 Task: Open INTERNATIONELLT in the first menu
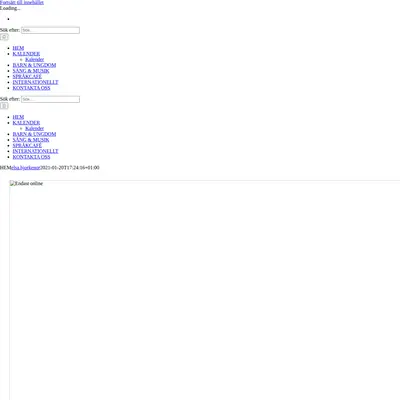click(35, 82)
